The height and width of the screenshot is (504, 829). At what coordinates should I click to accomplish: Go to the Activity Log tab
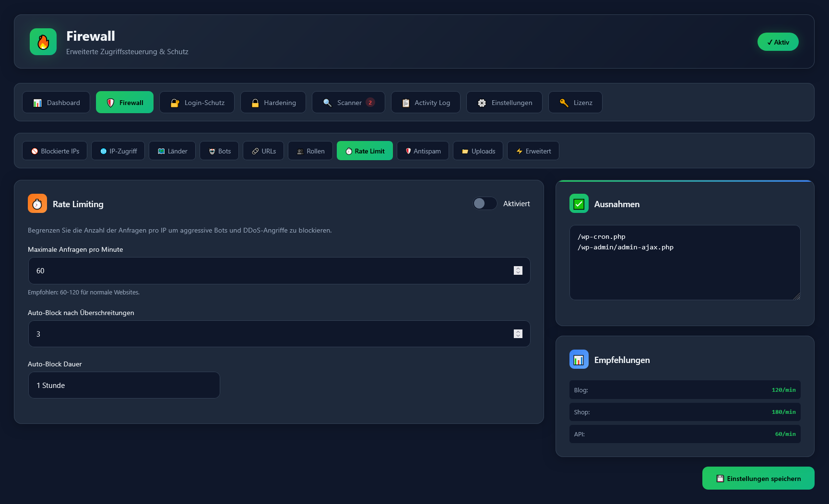426,103
